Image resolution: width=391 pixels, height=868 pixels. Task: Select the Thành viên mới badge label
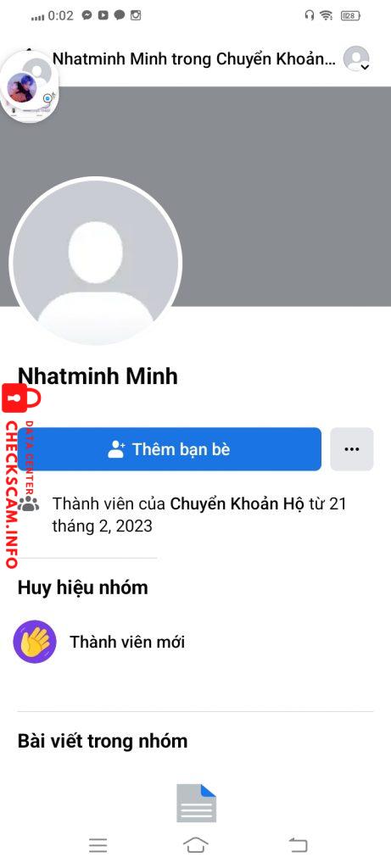point(127,643)
